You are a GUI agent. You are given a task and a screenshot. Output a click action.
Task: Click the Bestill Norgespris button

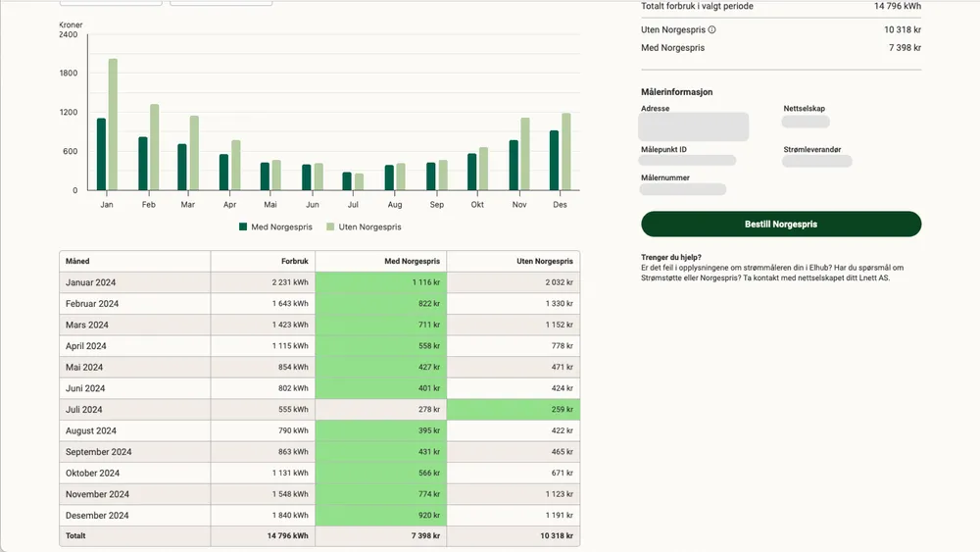click(781, 224)
